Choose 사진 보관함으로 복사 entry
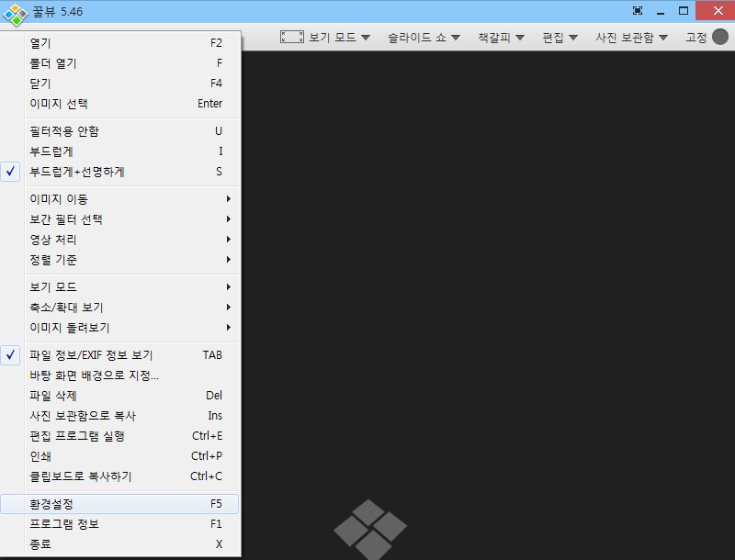 pos(120,415)
